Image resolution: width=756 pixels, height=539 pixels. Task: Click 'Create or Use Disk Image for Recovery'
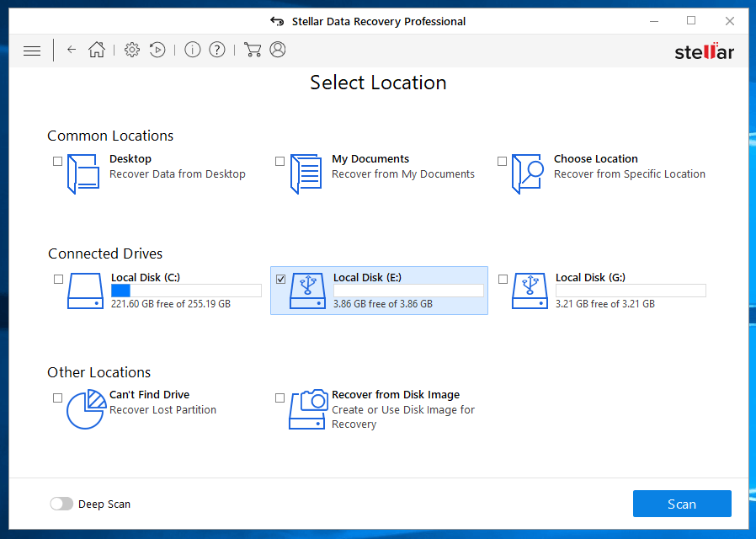click(x=403, y=417)
